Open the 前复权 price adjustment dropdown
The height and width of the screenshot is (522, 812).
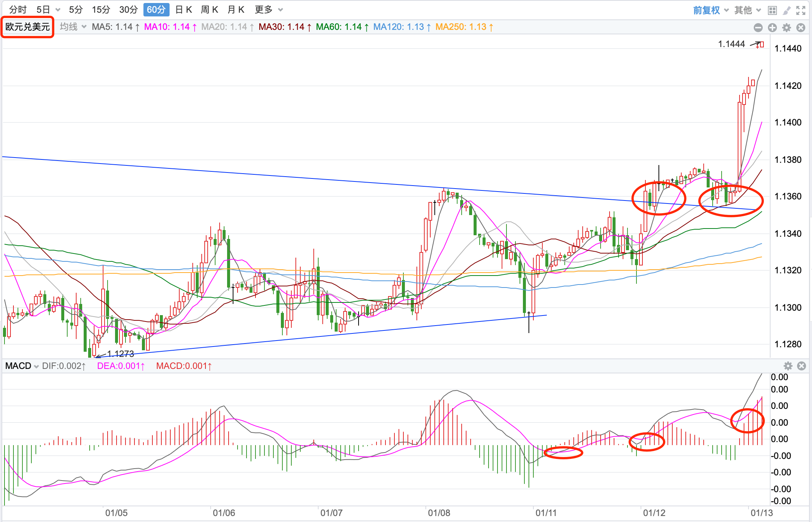pyautogui.click(x=711, y=10)
